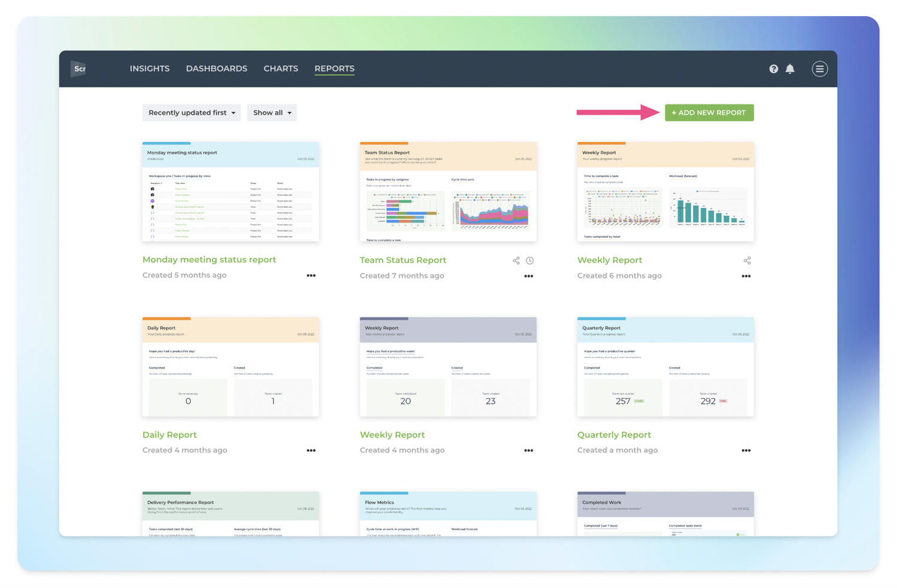
Task: Switch to the Dashboards tab
Action: (216, 69)
